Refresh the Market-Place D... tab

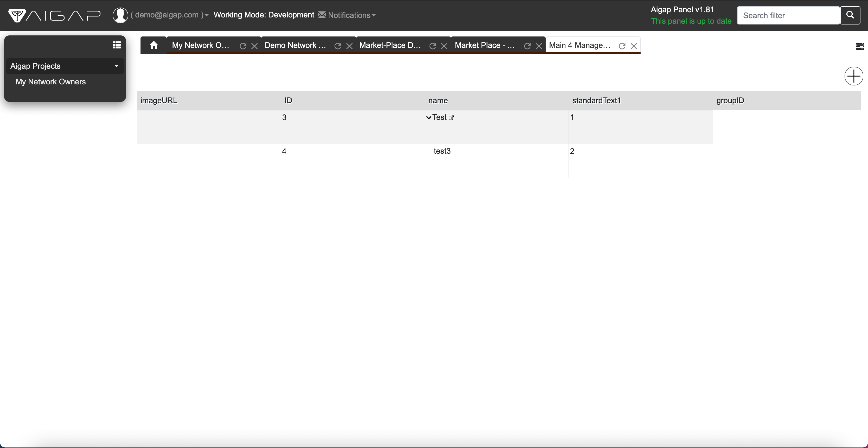pos(432,46)
